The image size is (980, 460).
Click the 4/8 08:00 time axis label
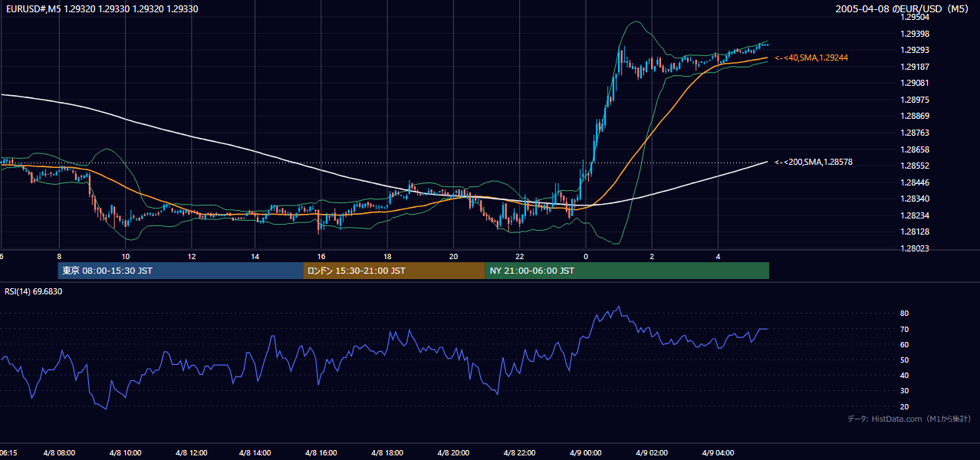point(59,452)
